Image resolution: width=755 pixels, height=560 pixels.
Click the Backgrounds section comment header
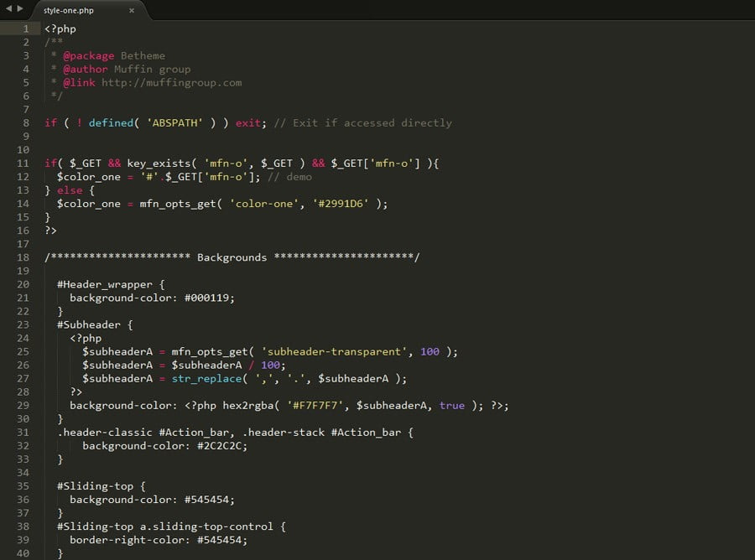[232, 257]
